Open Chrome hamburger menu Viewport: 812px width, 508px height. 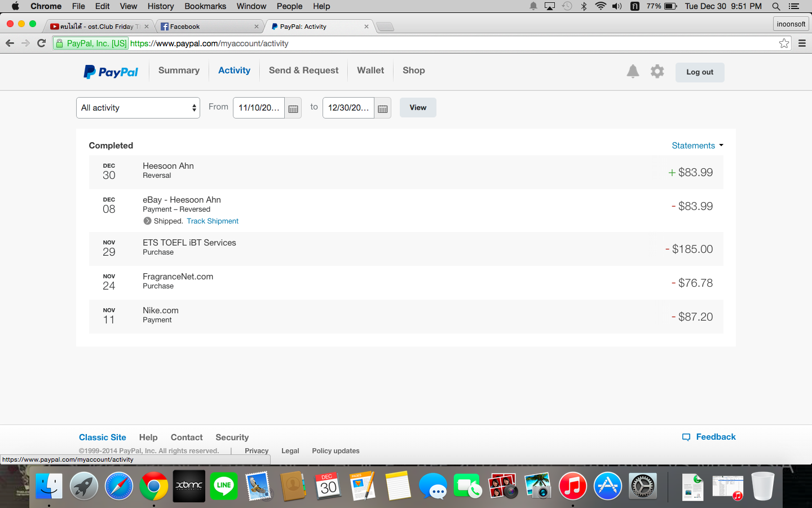(x=802, y=43)
